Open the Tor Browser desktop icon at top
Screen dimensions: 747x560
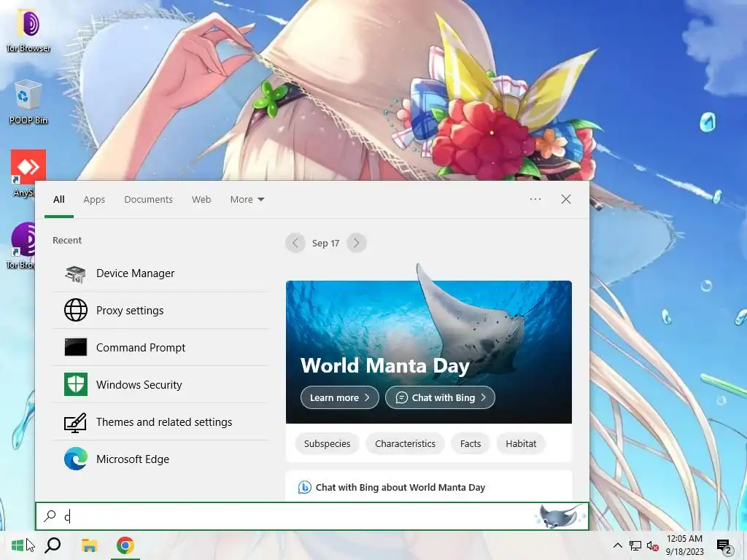tap(28, 31)
